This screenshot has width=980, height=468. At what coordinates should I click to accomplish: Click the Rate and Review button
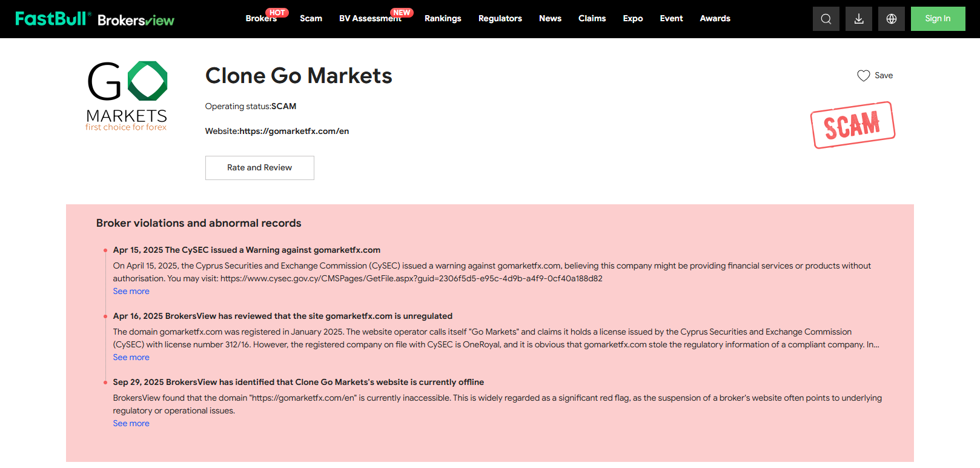259,168
